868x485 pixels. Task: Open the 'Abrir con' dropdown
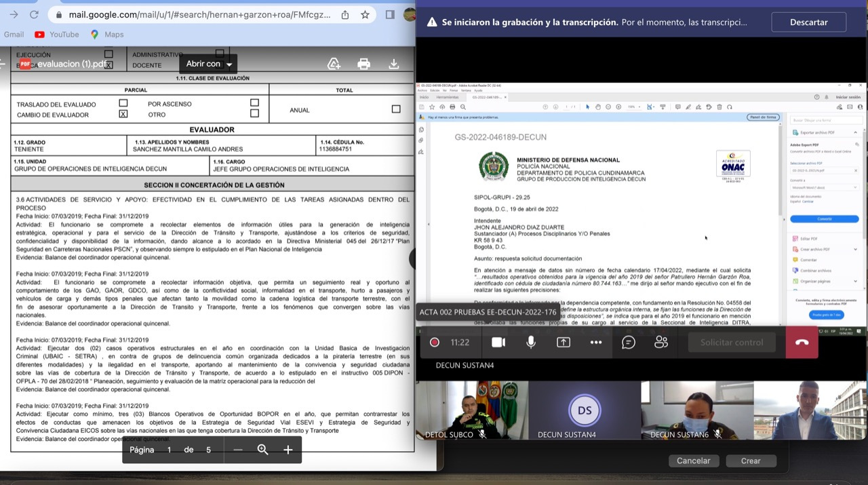[x=209, y=64]
